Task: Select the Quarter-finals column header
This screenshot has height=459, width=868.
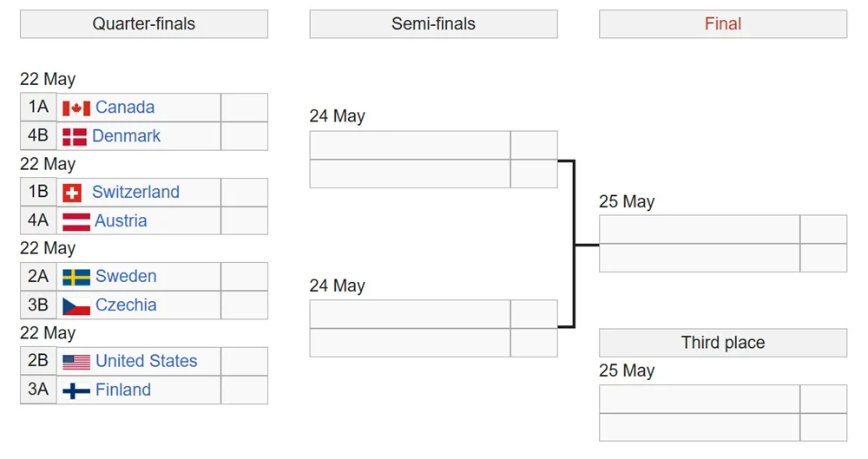Action: [144, 24]
